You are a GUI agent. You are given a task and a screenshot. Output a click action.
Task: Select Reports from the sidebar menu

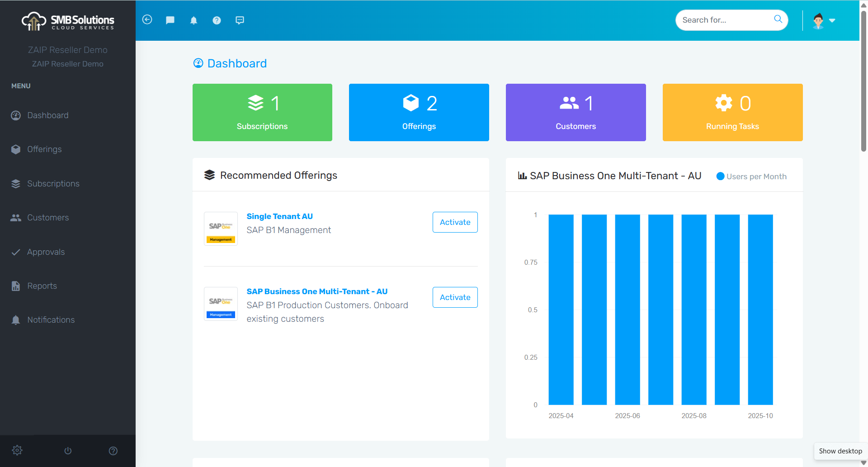(42, 286)
